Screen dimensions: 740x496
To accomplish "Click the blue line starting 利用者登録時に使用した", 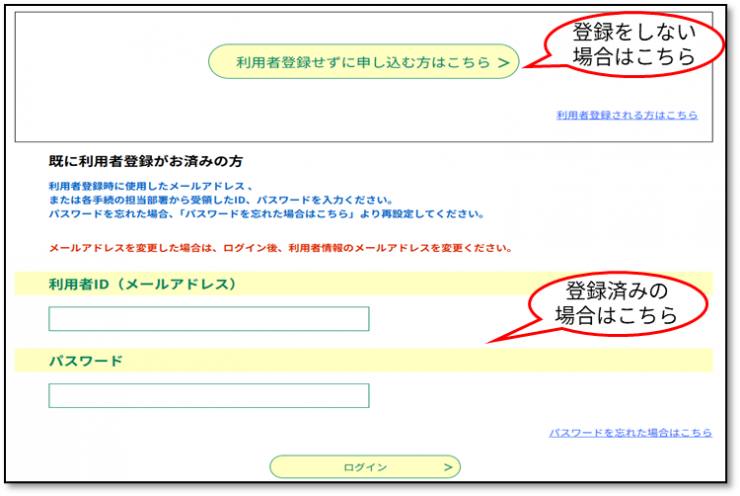I will [x=150, y=186].
